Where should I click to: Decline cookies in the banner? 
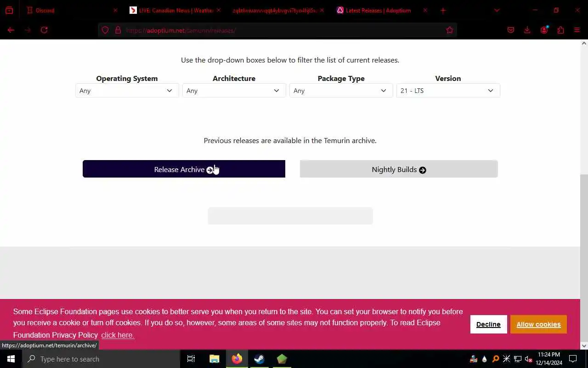pyautogui.click(x=488, y=324)
